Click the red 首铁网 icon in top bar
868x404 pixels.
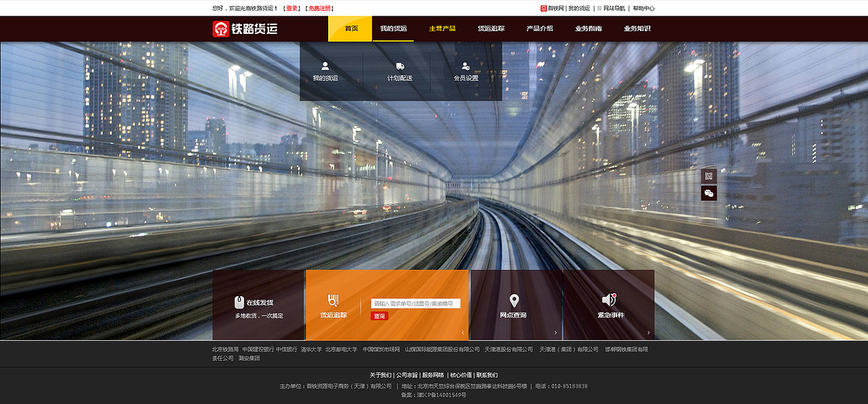543,9
